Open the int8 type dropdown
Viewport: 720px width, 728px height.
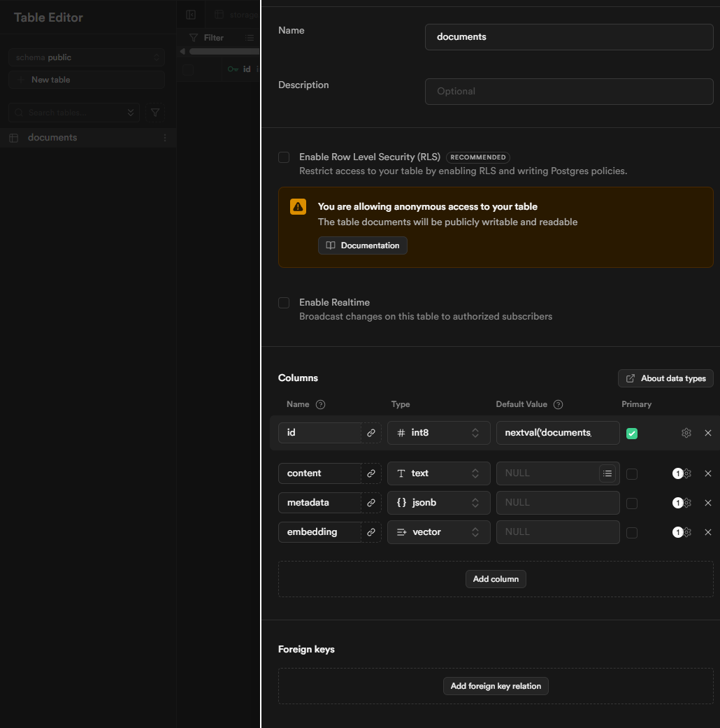[438, 433]
